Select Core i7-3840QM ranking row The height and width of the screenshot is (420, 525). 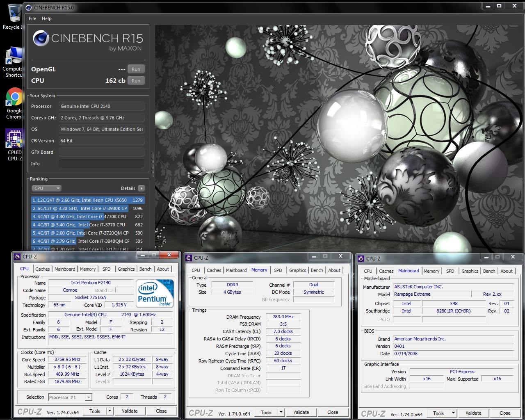(88, 241)
